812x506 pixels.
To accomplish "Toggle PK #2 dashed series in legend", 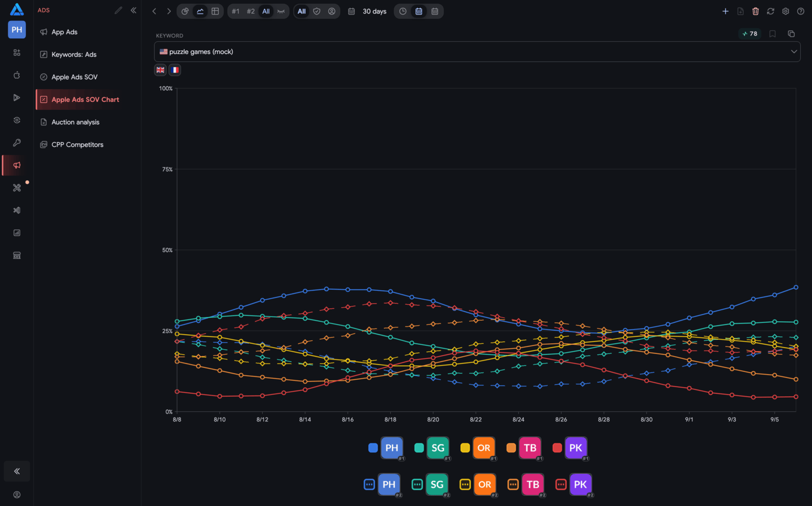I will pos(575,485).
